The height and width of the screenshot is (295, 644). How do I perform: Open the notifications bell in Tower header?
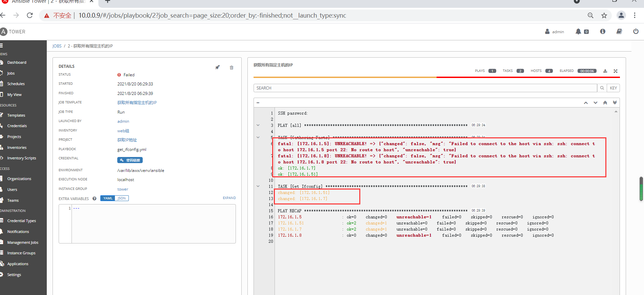click(x=578, y=32)
